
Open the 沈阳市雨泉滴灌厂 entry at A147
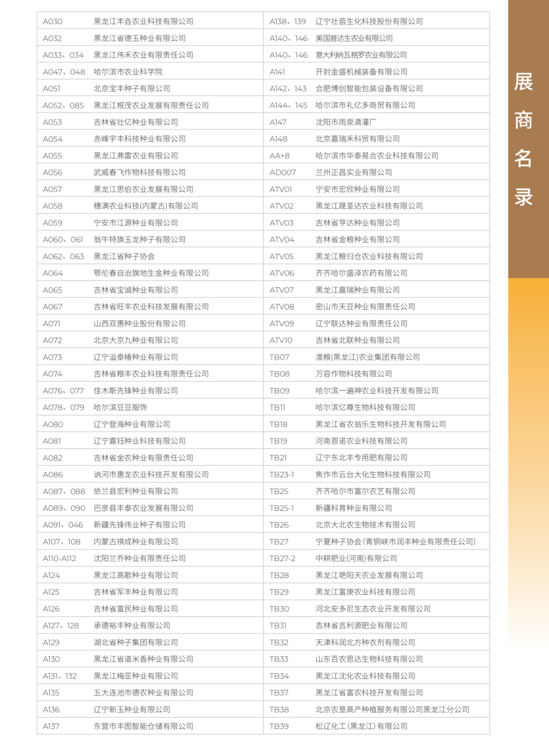pos(376,122)
